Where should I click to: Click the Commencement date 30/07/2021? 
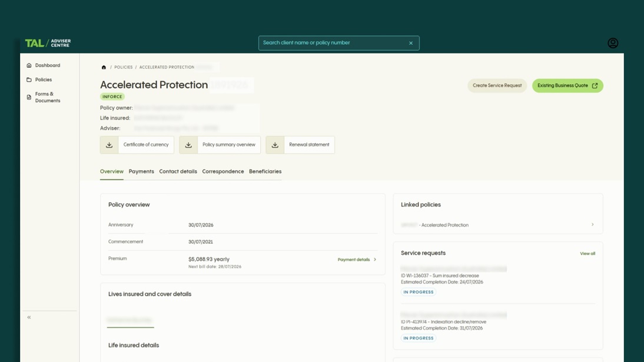(x=200, y=242)
